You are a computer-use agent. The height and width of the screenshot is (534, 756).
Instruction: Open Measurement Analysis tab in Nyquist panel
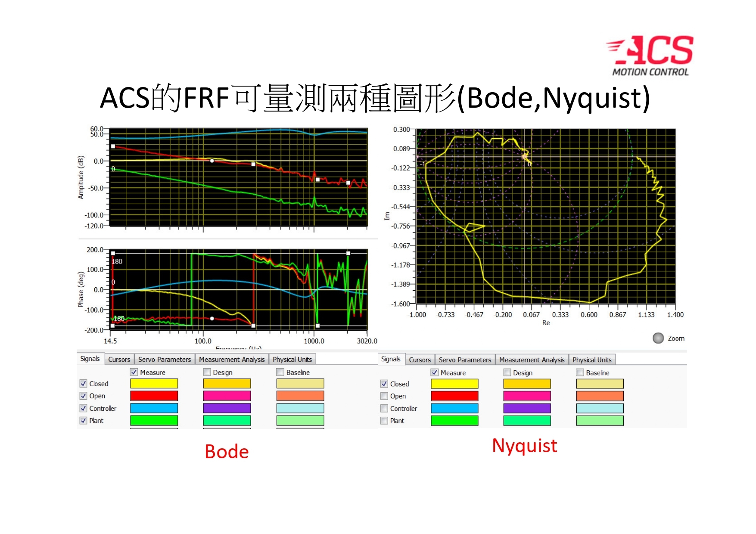[532, 360]
